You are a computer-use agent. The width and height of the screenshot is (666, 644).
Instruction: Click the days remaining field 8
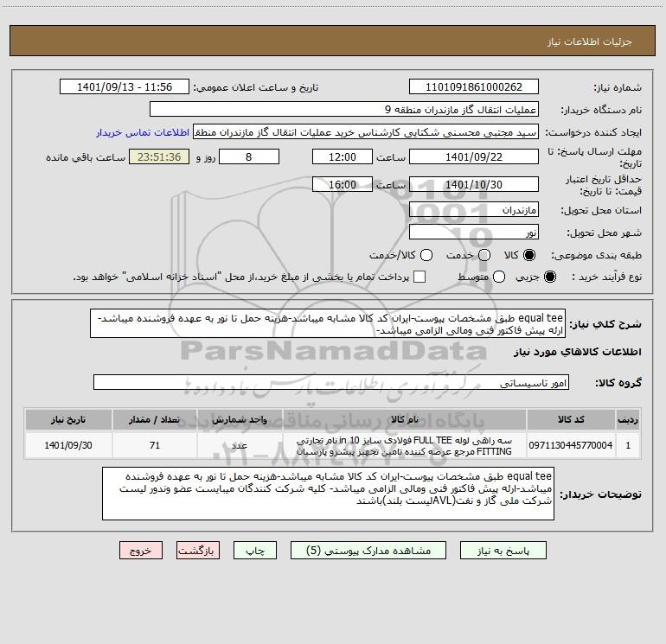coord(249,156)
